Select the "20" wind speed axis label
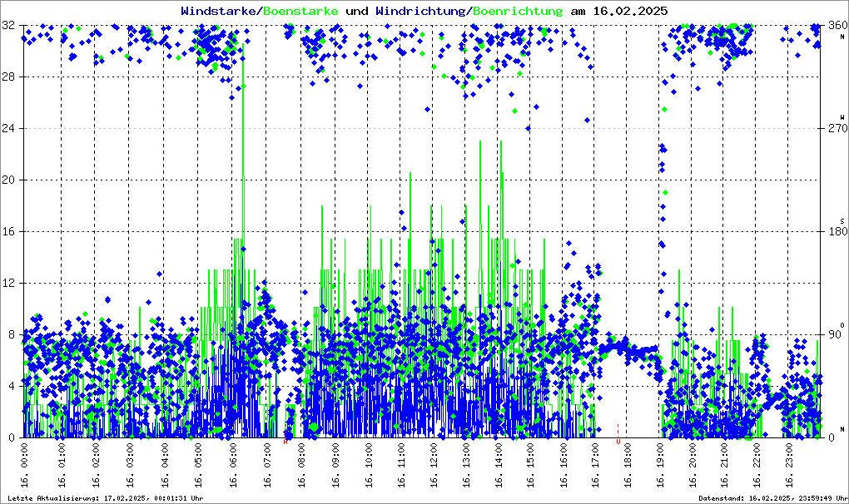Viewport: 849px width, 504px height. [x=8, y=180]
